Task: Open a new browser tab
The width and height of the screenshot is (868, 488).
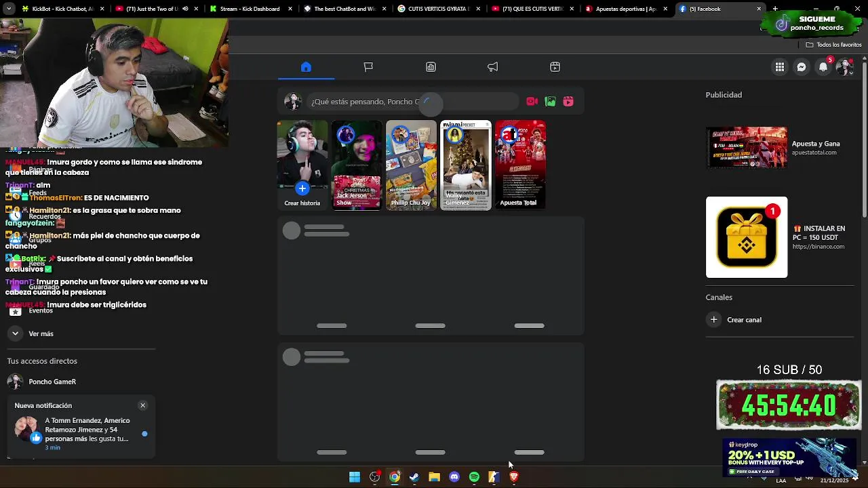Action: [x=775, y=9]
